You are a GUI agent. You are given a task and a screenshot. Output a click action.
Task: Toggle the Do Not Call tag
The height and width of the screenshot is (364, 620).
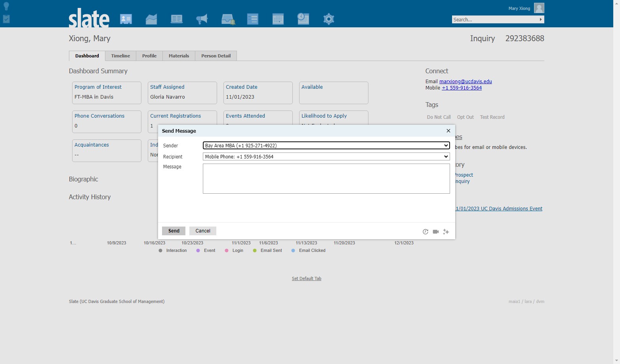[439, 117]
